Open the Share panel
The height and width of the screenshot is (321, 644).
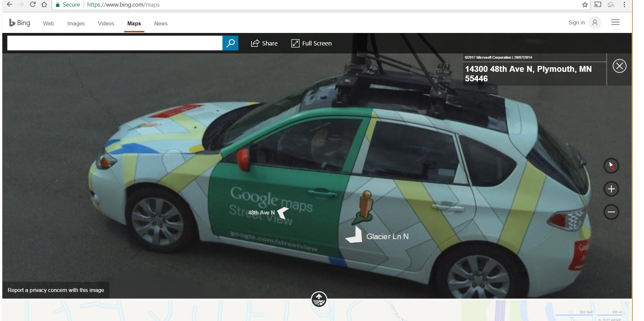click(264, 43)
